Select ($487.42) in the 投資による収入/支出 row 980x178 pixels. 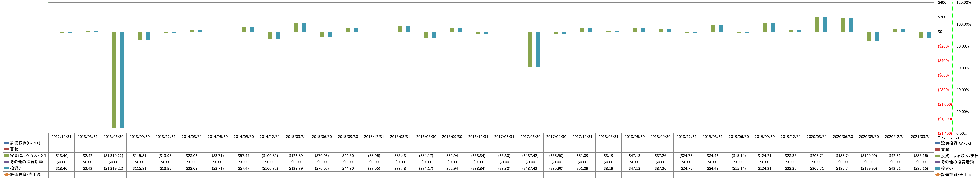click(530, 156)
